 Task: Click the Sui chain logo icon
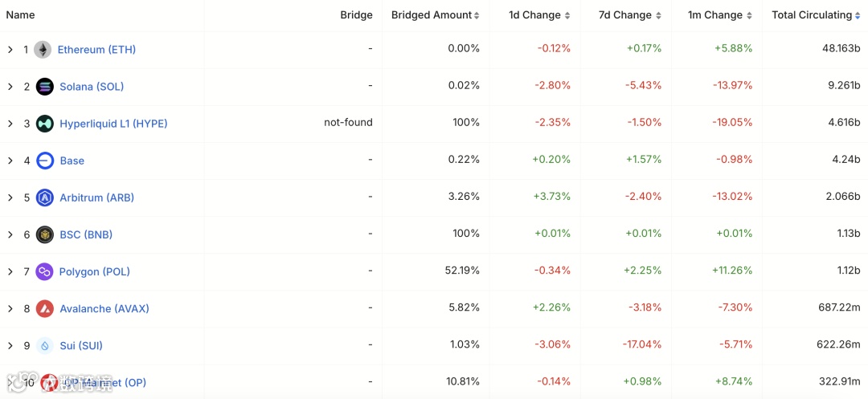tap(45, 345)
